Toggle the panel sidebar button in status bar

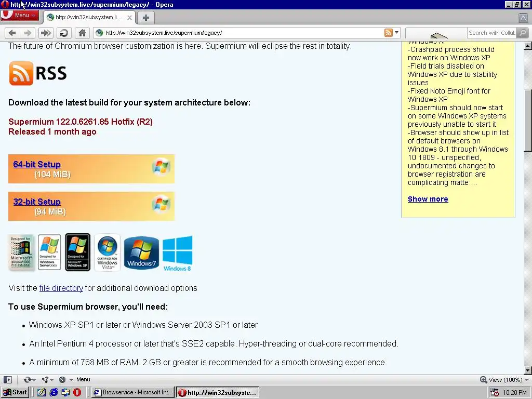pos(7,380)
